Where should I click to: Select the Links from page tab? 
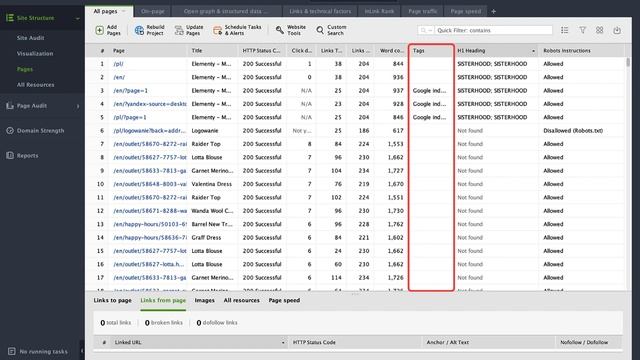click(163, 300)
